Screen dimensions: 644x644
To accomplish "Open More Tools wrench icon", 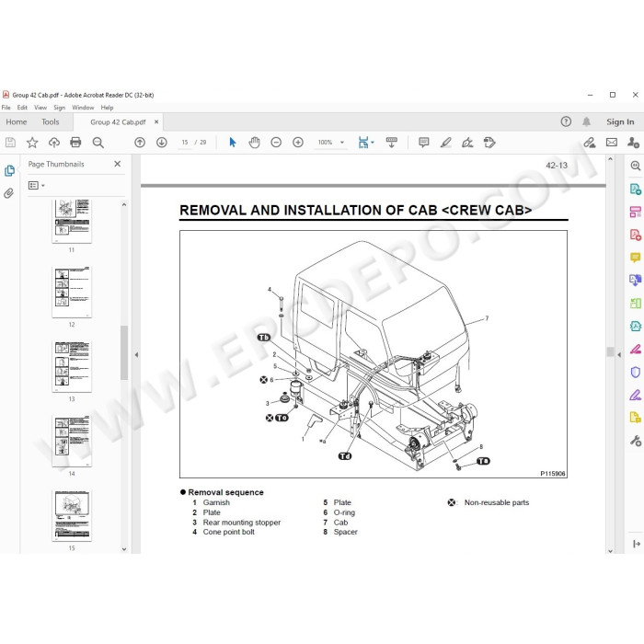I will click(636, 441).
